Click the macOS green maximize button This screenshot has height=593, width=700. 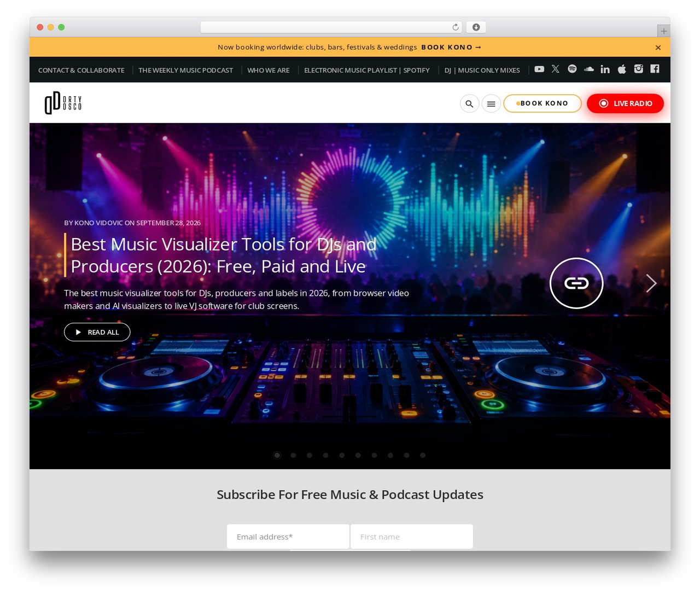pos(61,27)
